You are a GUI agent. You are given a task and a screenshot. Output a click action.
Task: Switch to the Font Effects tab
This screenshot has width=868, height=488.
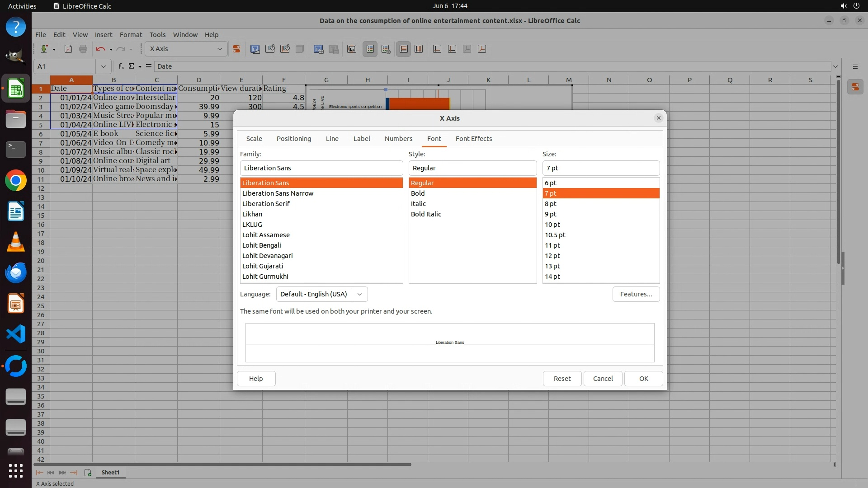tap(473, 139)
